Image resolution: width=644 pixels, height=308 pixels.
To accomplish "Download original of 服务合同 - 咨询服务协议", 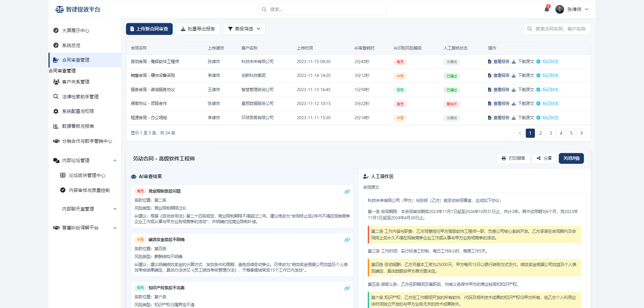I will pos(523,90).
